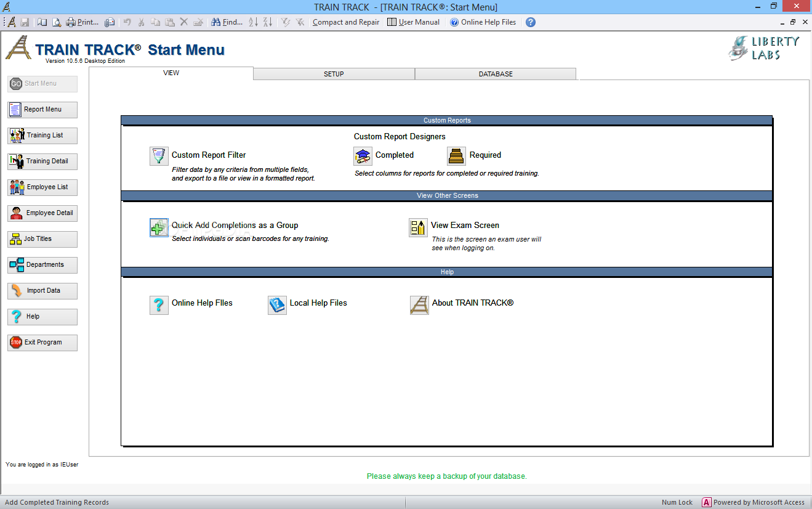Open the Departments screen
This screenshot has height=509, width=812.
pos(42,265)
